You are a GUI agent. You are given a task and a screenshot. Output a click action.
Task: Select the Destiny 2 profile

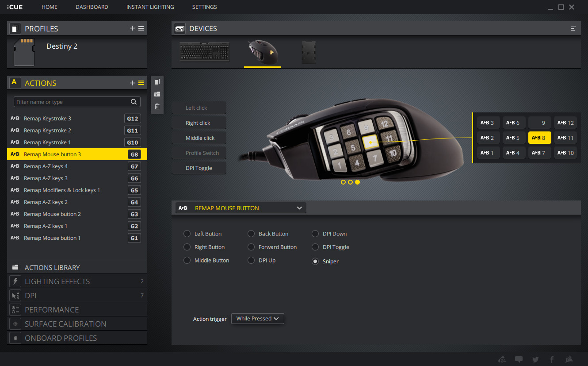pyautogui.click(x=77, y=52)
